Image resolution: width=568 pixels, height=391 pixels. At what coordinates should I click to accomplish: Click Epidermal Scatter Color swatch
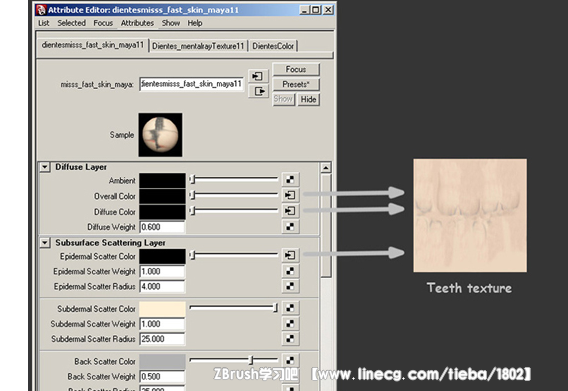click(162, 256)
